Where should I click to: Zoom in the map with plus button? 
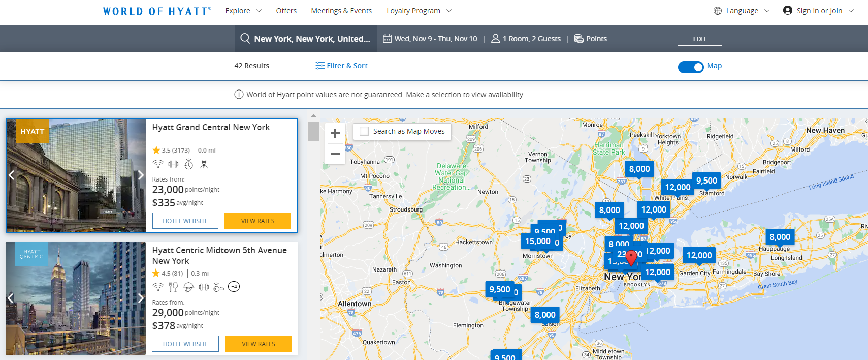click(335, 133)
